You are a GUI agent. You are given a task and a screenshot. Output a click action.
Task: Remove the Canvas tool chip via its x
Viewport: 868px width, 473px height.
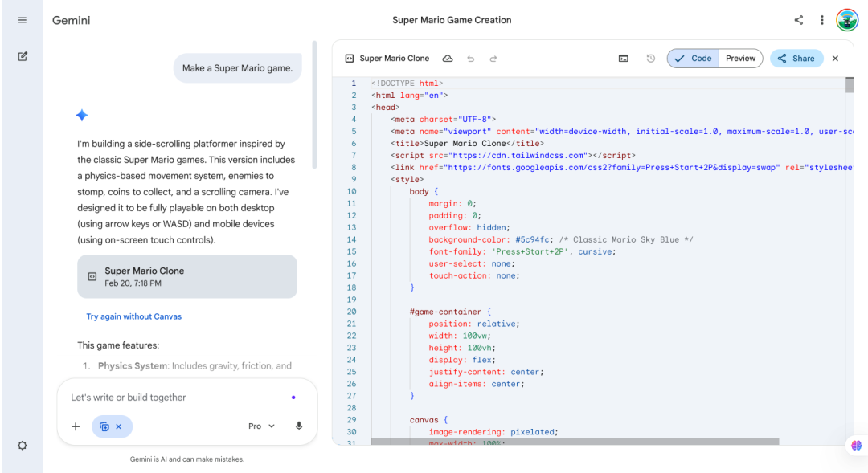(118, 426)
